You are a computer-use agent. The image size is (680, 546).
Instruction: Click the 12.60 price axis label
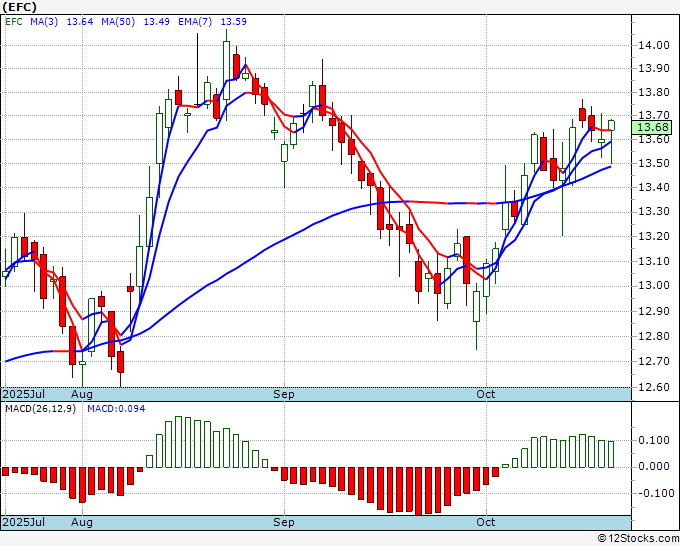[654, 387]
